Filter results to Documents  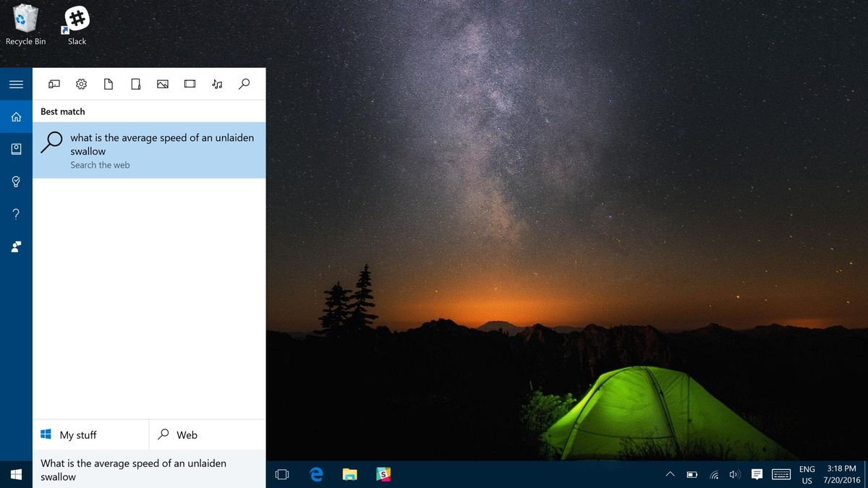tap(109, 83)
